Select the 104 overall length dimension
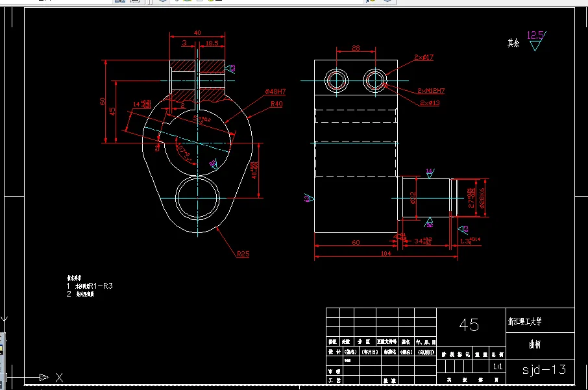 [386, 254]
